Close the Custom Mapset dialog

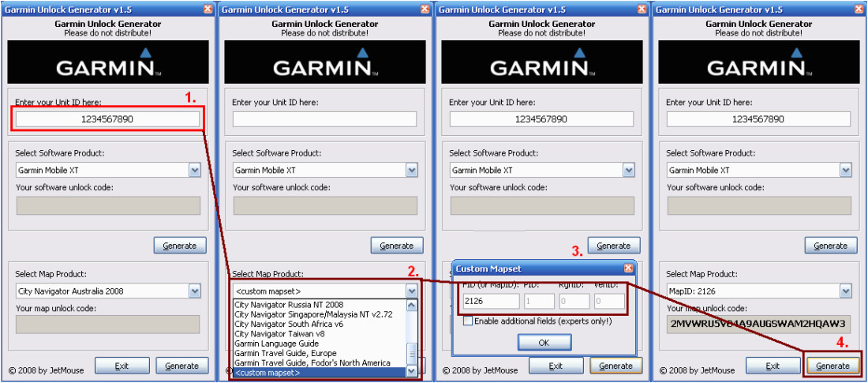(x=628, y=268)
